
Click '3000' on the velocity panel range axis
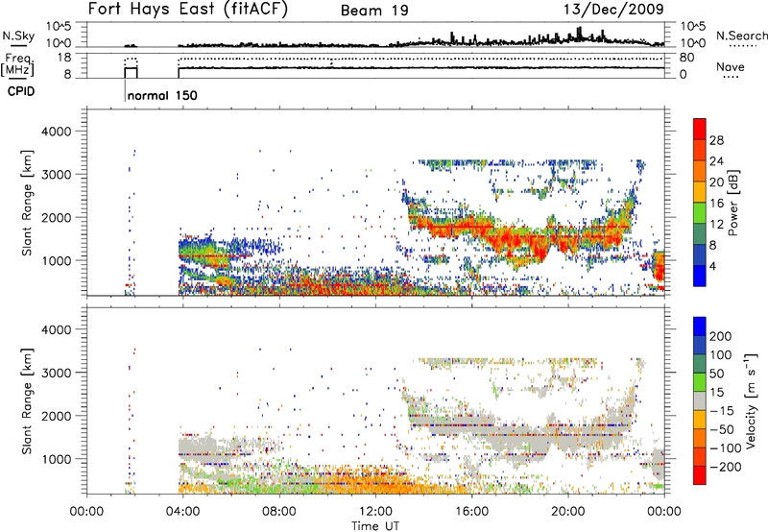click(57, 373)
